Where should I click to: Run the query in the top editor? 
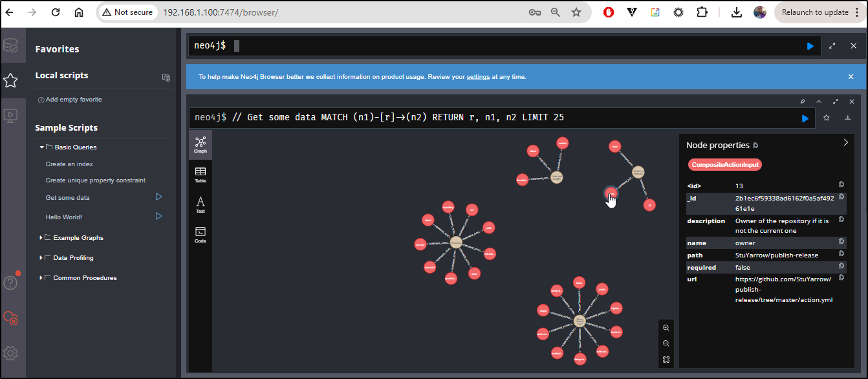point(810,46)
